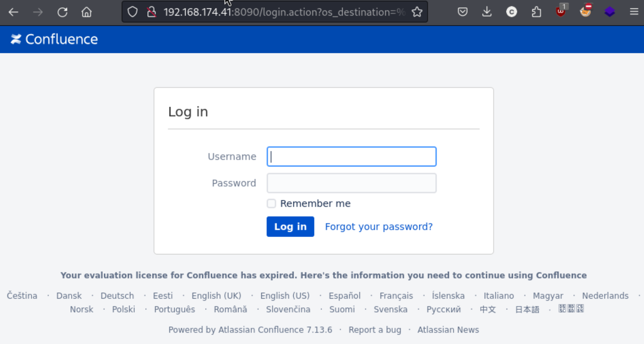Open the insecure connection padlock icon
This screenshot has height=344, width=644.
click(151, 12)
